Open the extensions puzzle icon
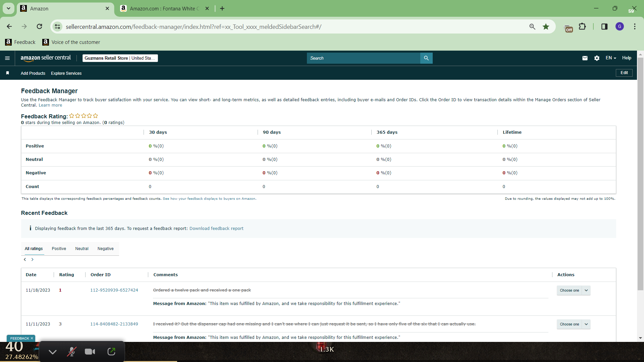Image resolution: width=644 pixels, height=362 pixels. (583, 26)
